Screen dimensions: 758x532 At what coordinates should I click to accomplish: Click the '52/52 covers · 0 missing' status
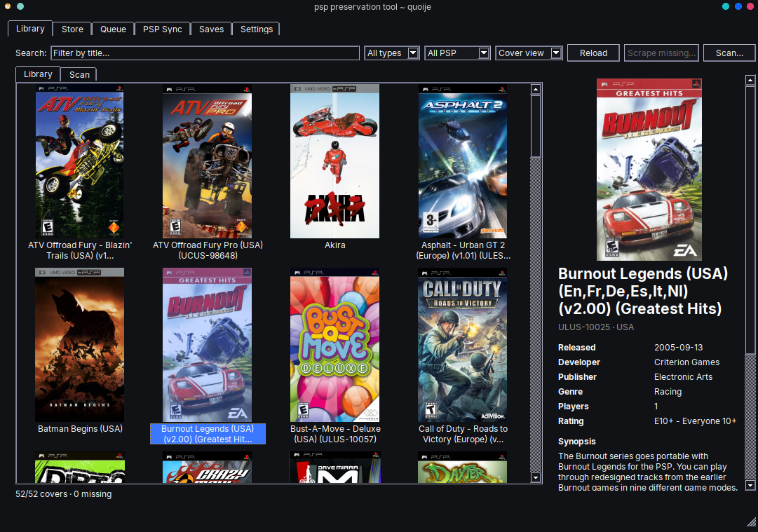point(63,494)
